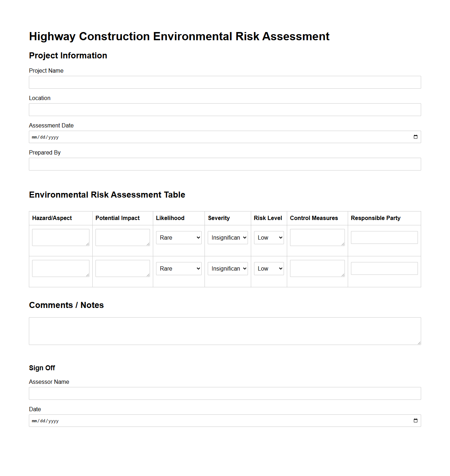The width and height of the screenshot is (450, 476).
Task: Open the first row Likelihood dropdown
Action: (179, 237)
